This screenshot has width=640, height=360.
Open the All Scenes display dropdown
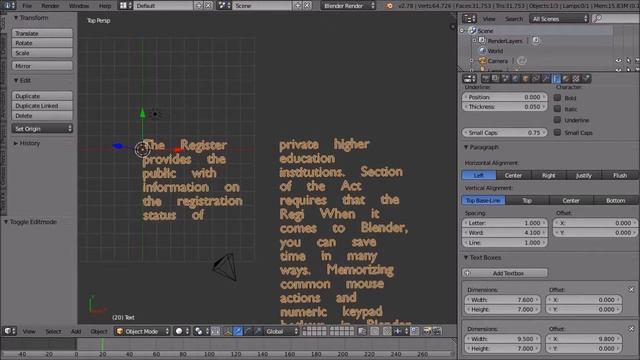(x=559, y=18)
